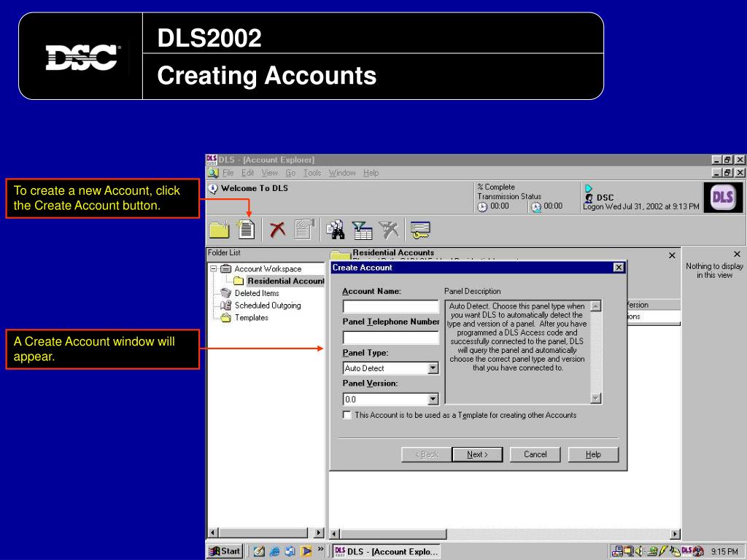Click Folder List right scroll arrow
Screen dimensions: 747x560
(318, 532)
